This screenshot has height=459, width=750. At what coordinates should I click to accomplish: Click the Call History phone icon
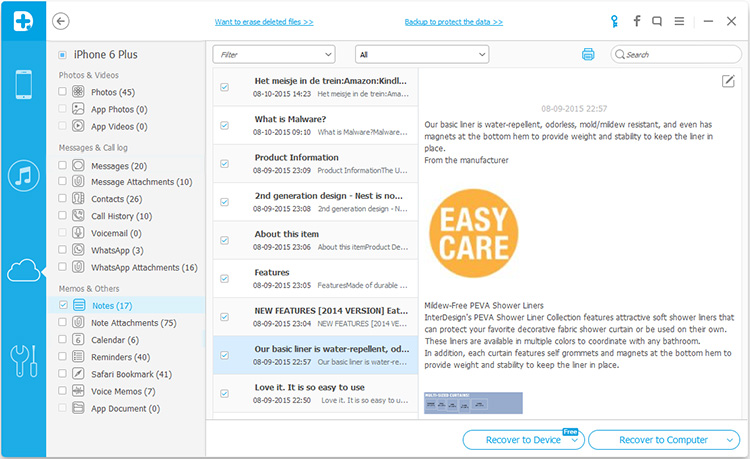click(78, 215)
